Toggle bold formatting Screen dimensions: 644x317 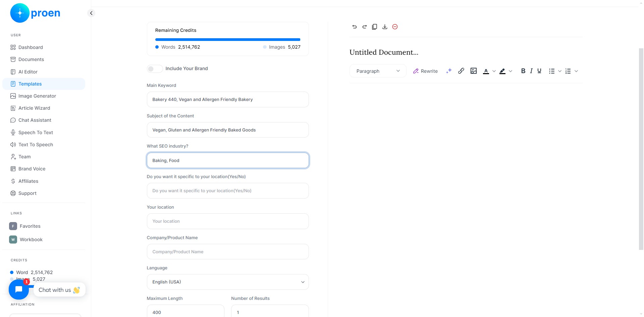[523, 71]
